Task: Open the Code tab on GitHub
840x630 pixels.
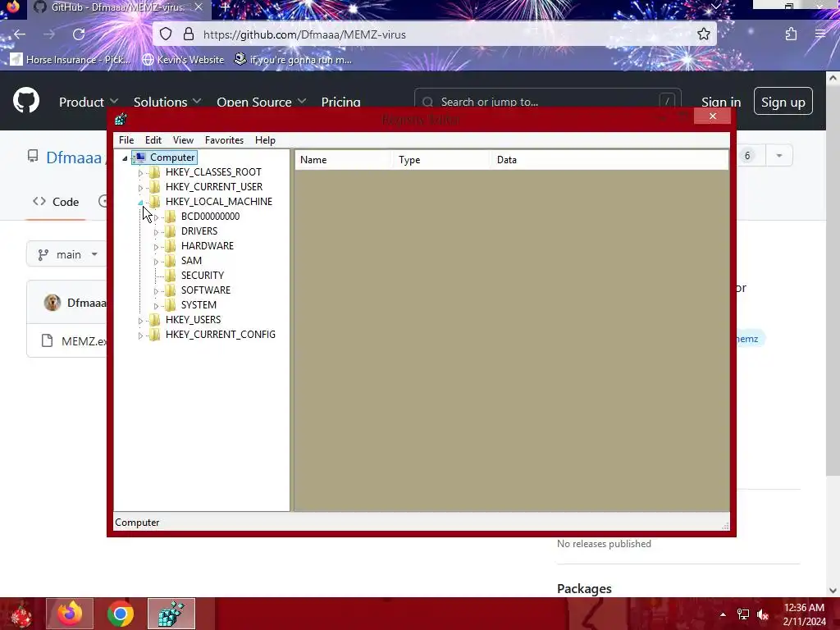Action: pos(56,202)
